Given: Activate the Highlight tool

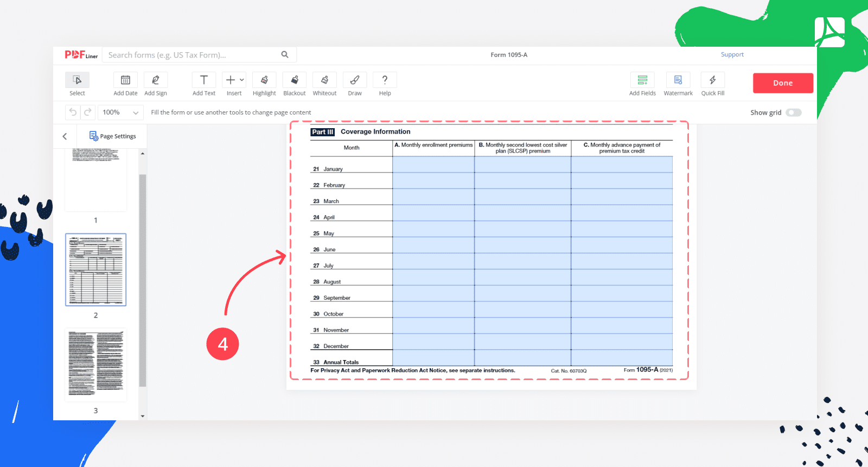Looking at the screenshot, I should 264,80.
